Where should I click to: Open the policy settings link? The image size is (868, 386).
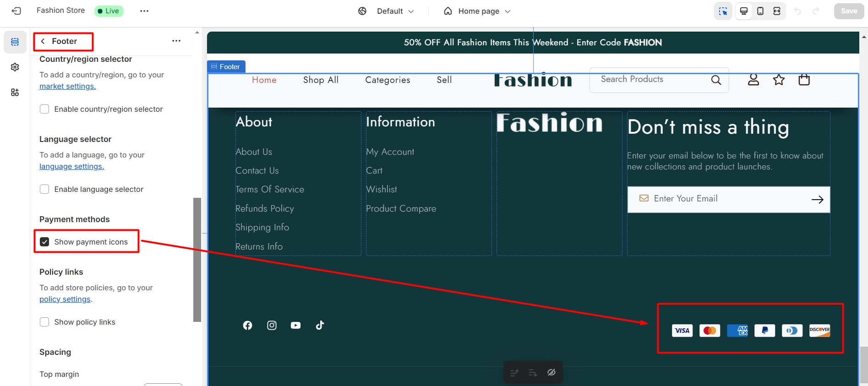point(65,299)
